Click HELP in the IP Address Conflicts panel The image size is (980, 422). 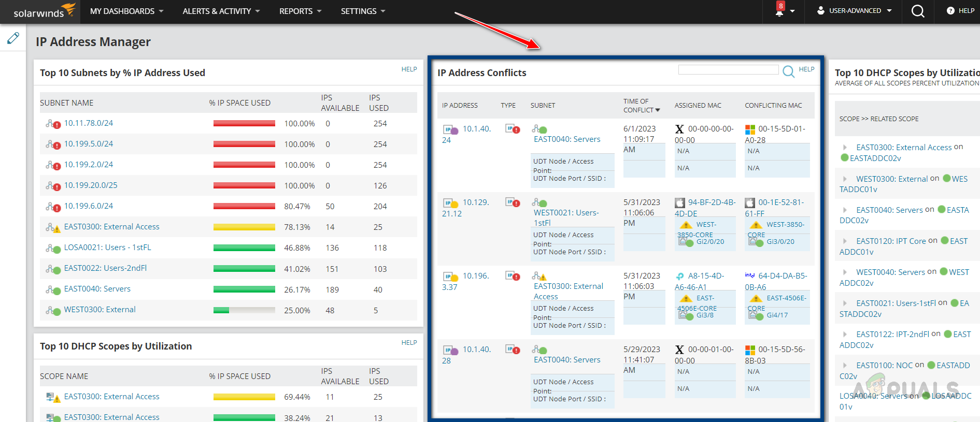pos(806,69)
